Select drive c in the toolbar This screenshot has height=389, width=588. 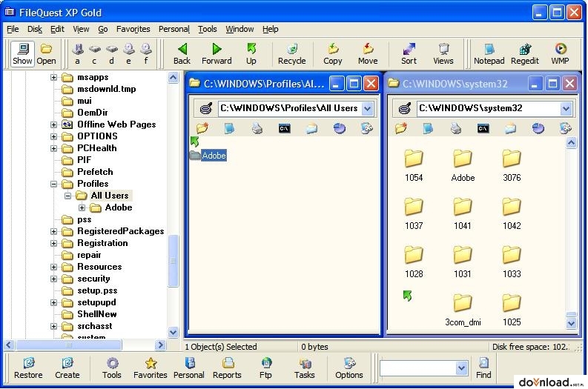(94, 54)
